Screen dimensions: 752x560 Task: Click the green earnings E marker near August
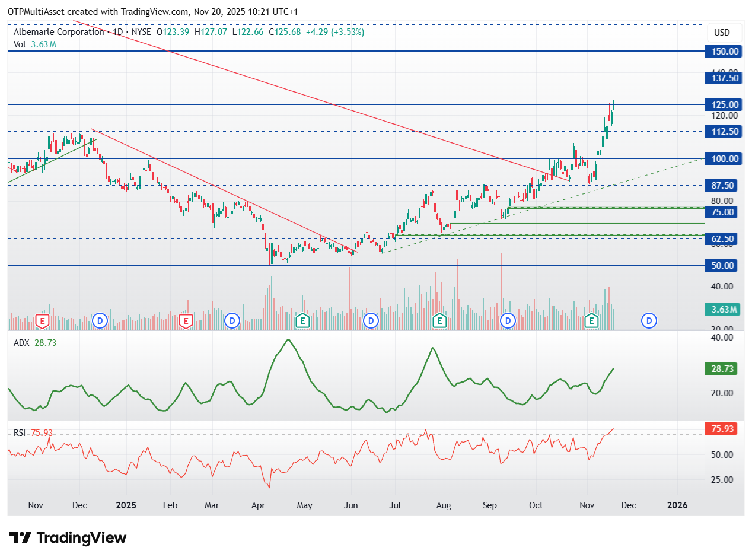(x=439, y=321)
